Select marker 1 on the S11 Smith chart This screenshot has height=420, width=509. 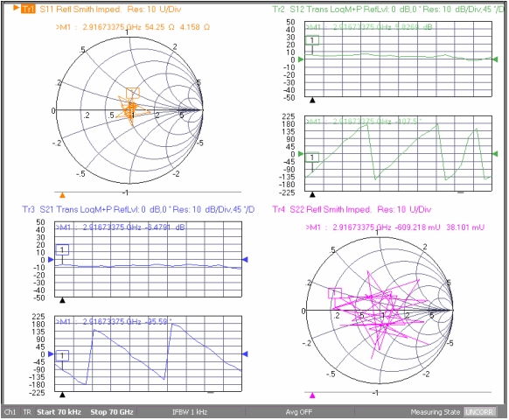click(133, 93)
